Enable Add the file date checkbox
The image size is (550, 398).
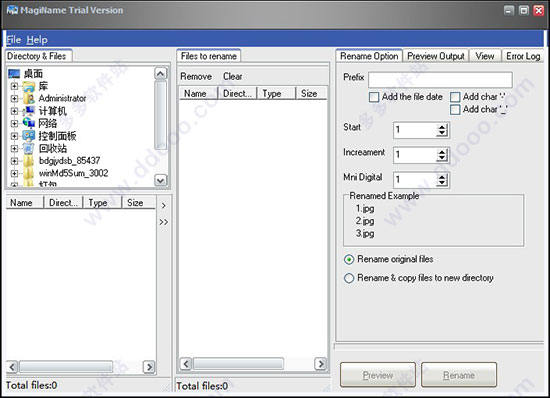[374, 97]
